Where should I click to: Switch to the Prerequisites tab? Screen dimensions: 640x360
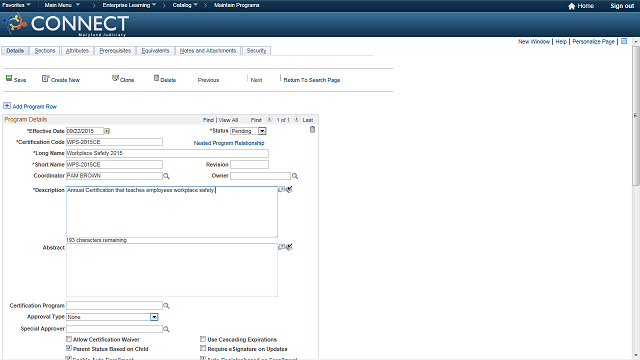point(115,51)
